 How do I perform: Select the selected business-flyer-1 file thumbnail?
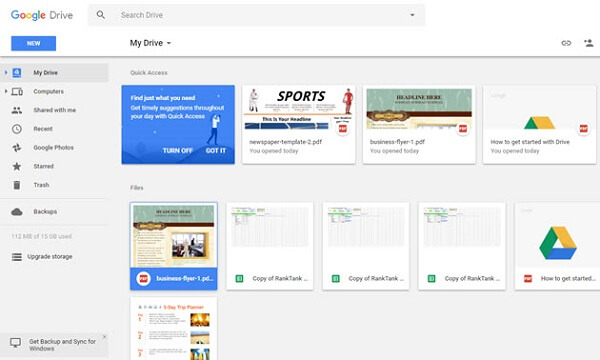[x=174, y=235]
